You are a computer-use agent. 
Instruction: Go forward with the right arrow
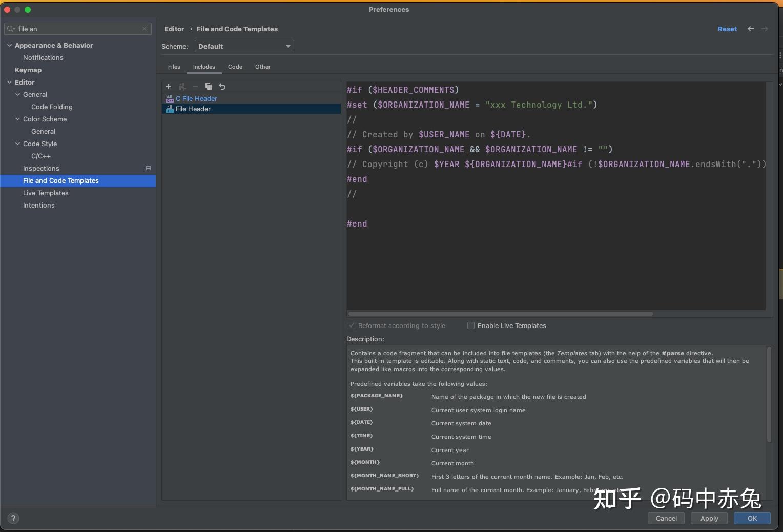tap(765, 29)
